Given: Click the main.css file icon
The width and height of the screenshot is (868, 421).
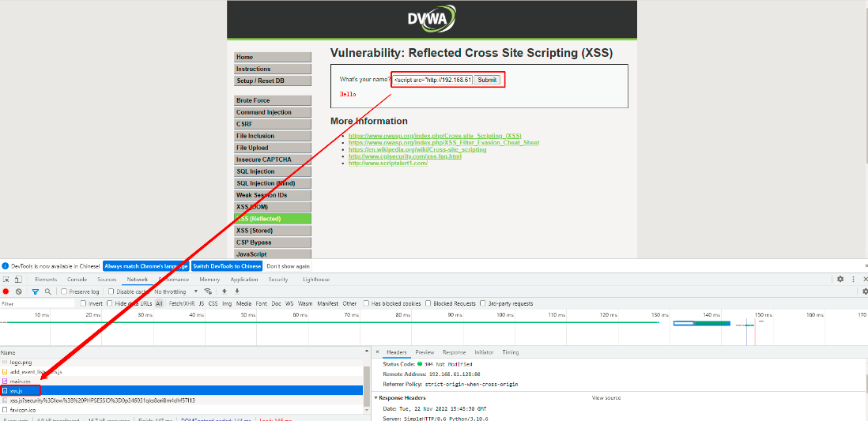Looking at the screenshot, I should point(5,382).
